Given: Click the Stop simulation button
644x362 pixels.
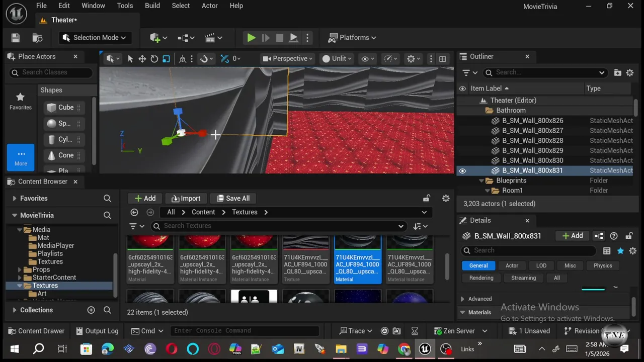Looking at the screenshot, I should (280, 38).
